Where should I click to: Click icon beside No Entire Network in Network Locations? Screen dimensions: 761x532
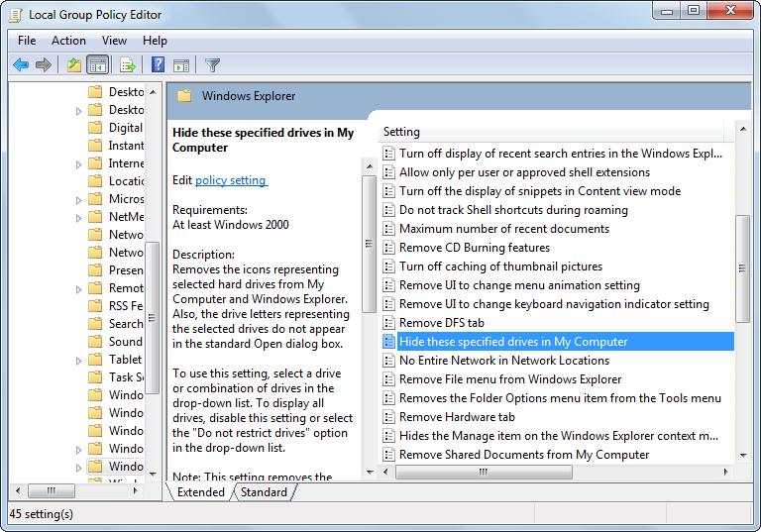(x=388, y=361)
